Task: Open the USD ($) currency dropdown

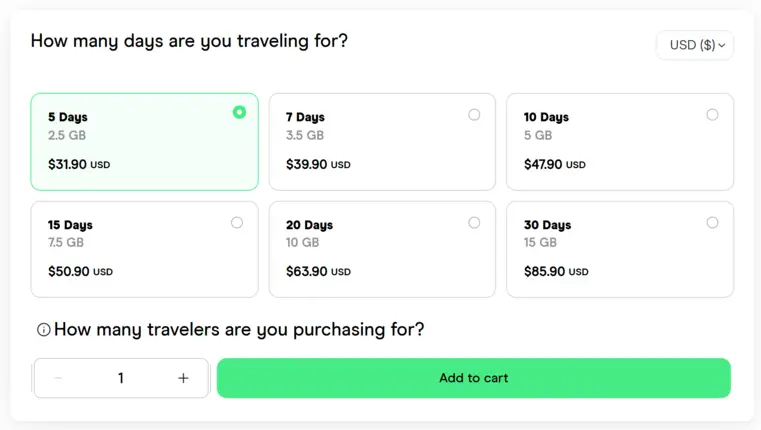Action: [x=695, y=45]
